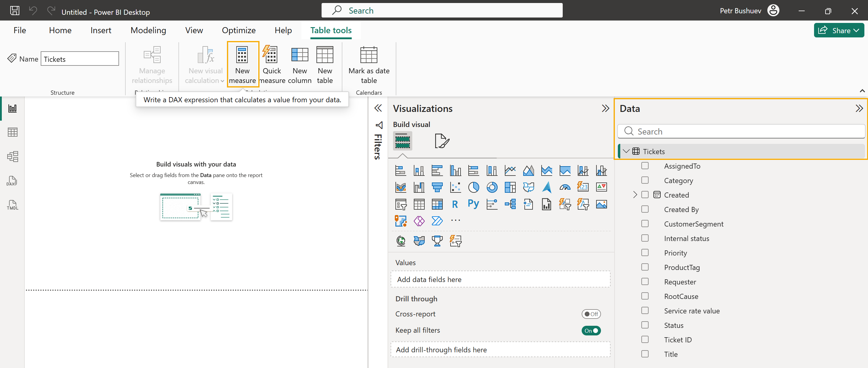Select the scatter chart visual

point(455,187)
